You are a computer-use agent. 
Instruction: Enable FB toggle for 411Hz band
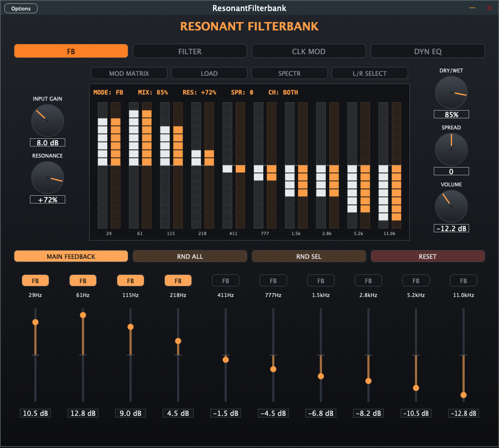coord(226,280)
